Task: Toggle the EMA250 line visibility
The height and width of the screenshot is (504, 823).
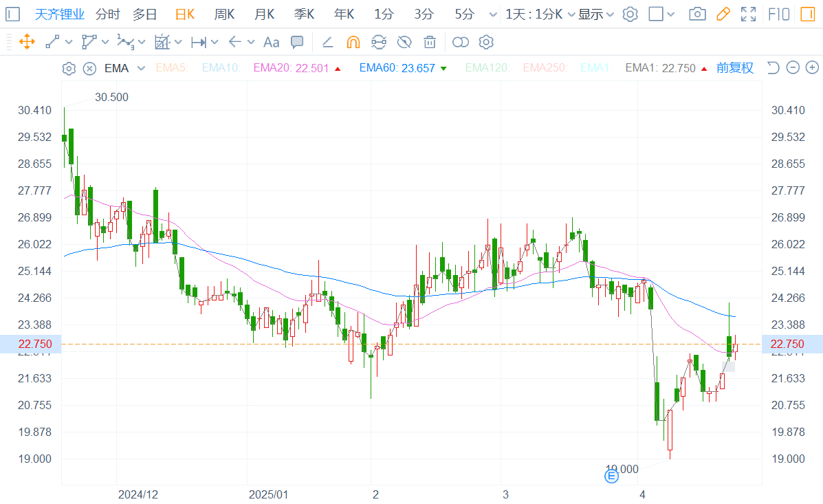Action: [x=545, y=68]
